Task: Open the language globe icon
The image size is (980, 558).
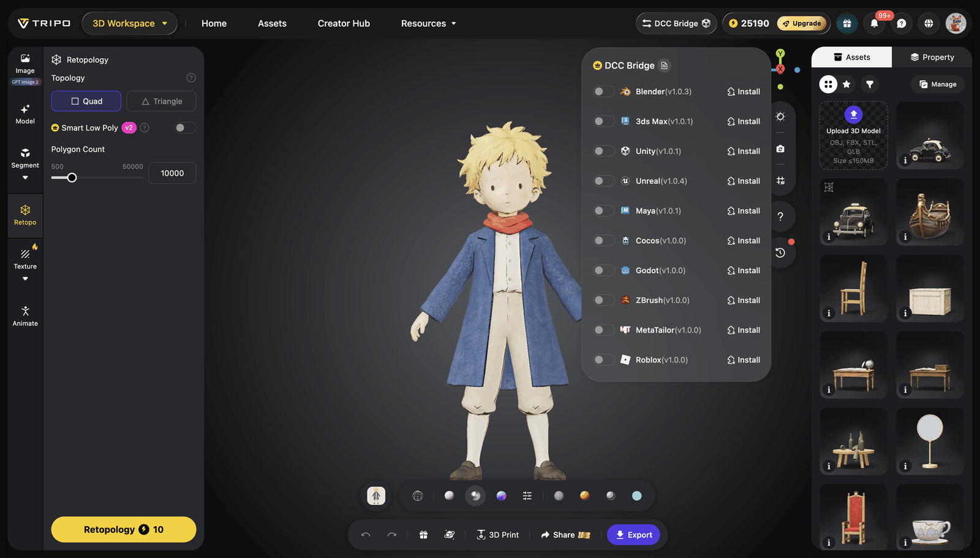Action: (929, 23)
